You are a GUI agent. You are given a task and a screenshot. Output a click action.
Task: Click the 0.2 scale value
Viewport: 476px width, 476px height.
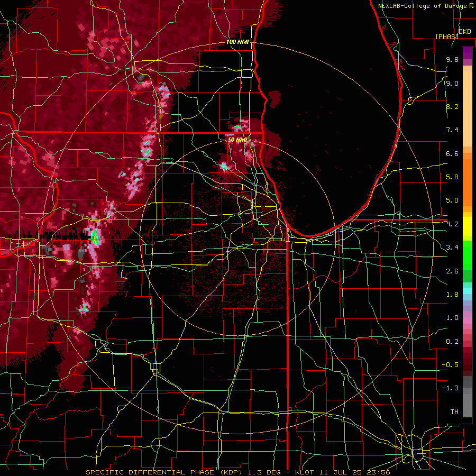pos(452,342)
